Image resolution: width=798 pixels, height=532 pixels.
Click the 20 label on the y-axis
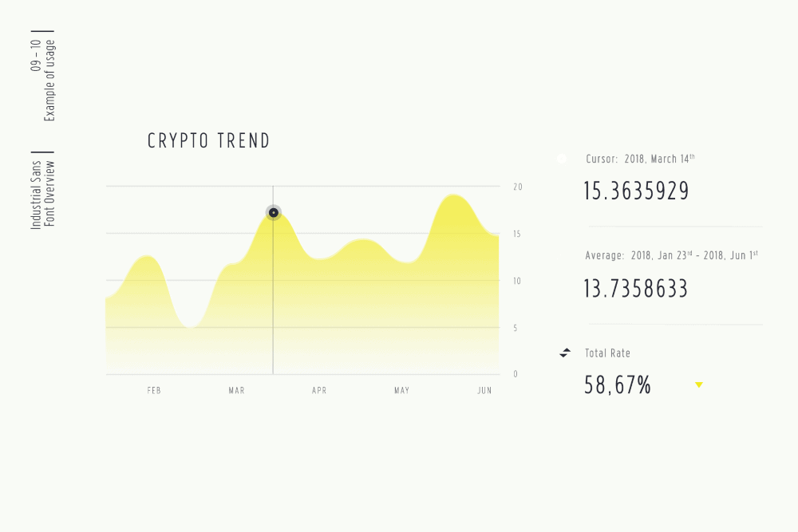point(517,187)
